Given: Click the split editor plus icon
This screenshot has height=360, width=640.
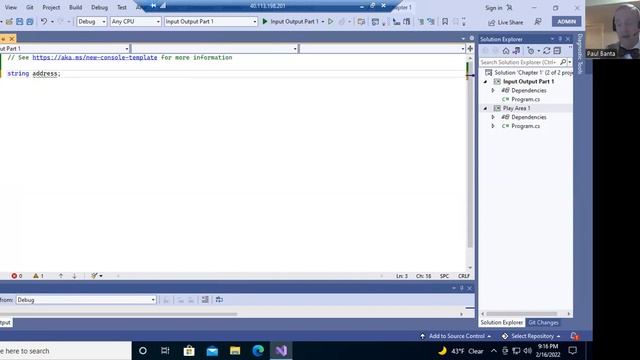Looking at the screenshot, I should tap(470, 49).
